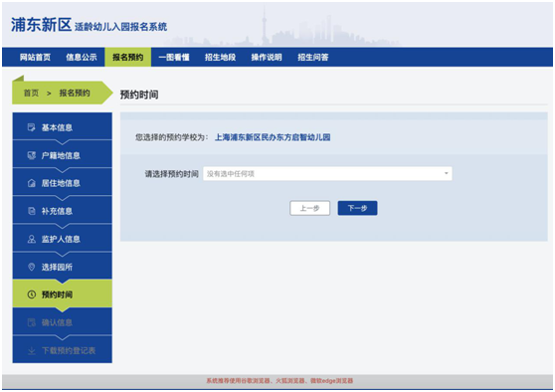555x392 pixels.
Task: Click the 居住地信息 house icon
Action: (x=32, y=183)
